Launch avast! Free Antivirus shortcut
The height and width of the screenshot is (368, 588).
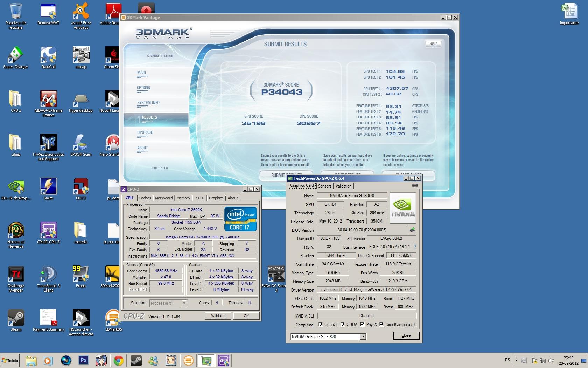(81, 16)
